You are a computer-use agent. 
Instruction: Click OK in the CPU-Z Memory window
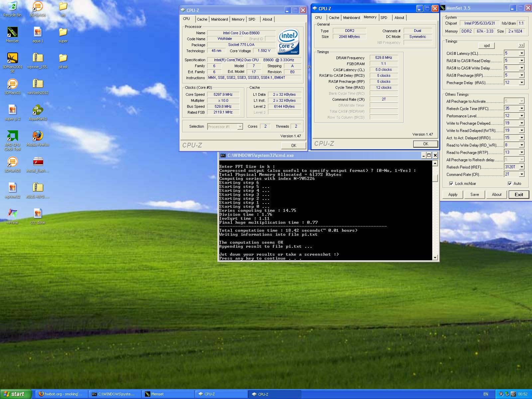pyautogui.click(x=426, y=144)
